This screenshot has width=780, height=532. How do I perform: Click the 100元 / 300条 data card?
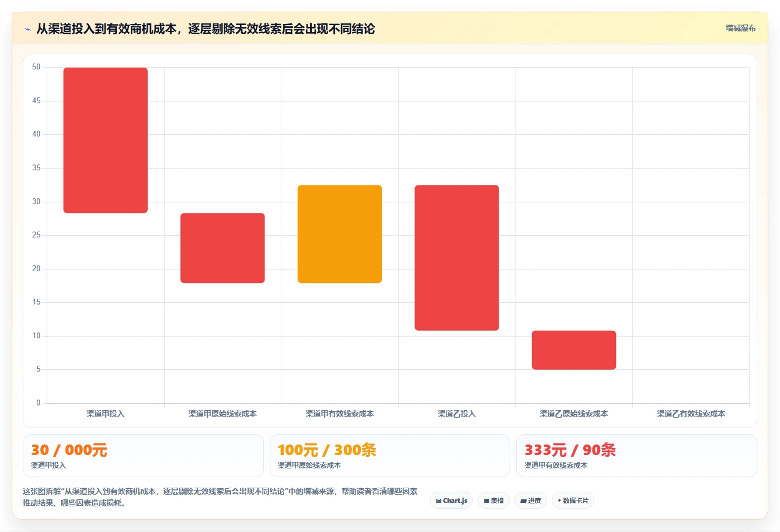pyautogui.click(x=390, y=456)
